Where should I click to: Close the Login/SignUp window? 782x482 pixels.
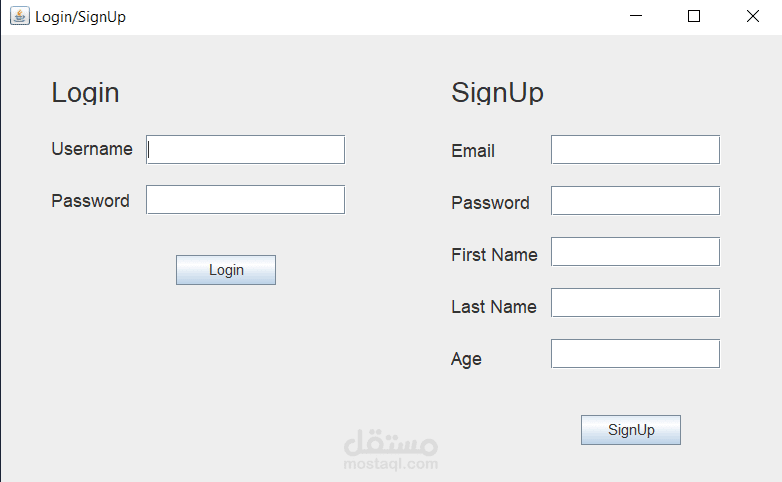click(x=752, y=16)
